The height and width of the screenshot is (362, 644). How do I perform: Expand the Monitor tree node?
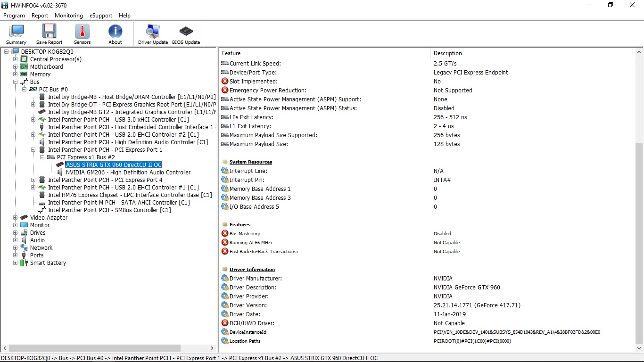[x=16, y=225]
